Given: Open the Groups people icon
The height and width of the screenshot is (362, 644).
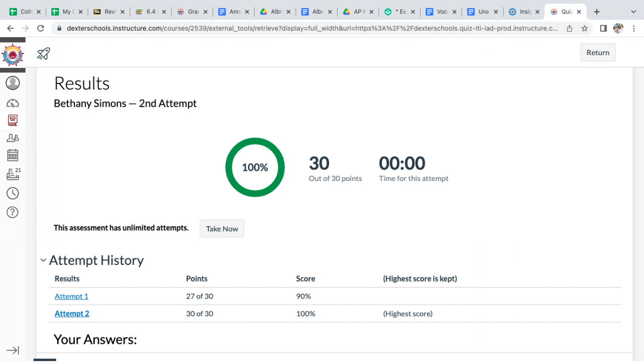Looking at the screenshot, I should click(x=13, y=138).
